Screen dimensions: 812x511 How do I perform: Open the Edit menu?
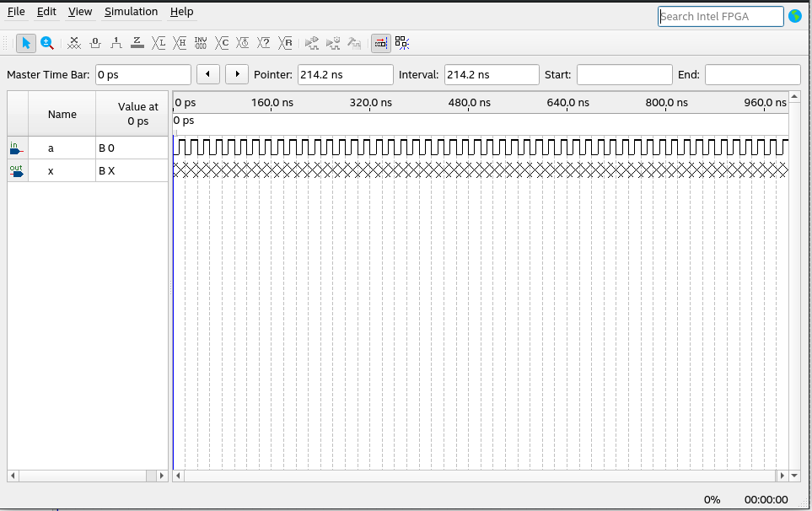coord(46,12)
